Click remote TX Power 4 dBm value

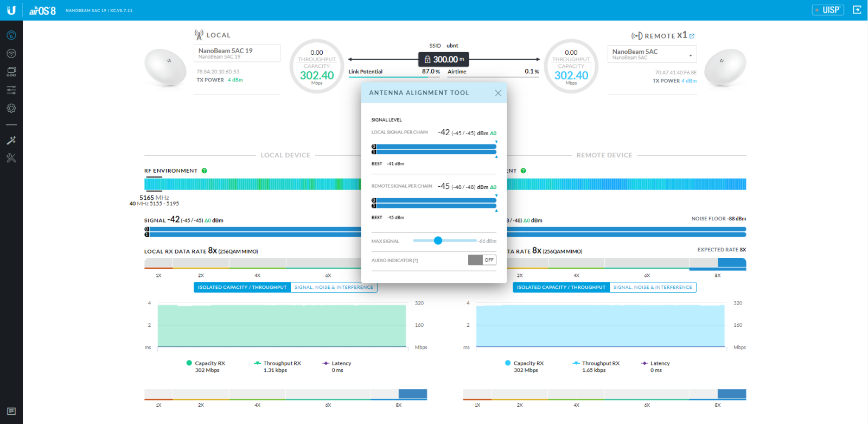(689, 81)
